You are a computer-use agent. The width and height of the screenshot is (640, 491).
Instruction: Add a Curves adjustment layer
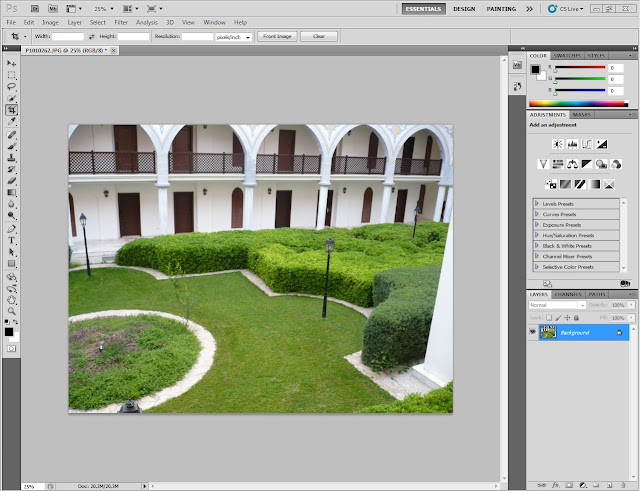tap(587, 144)
